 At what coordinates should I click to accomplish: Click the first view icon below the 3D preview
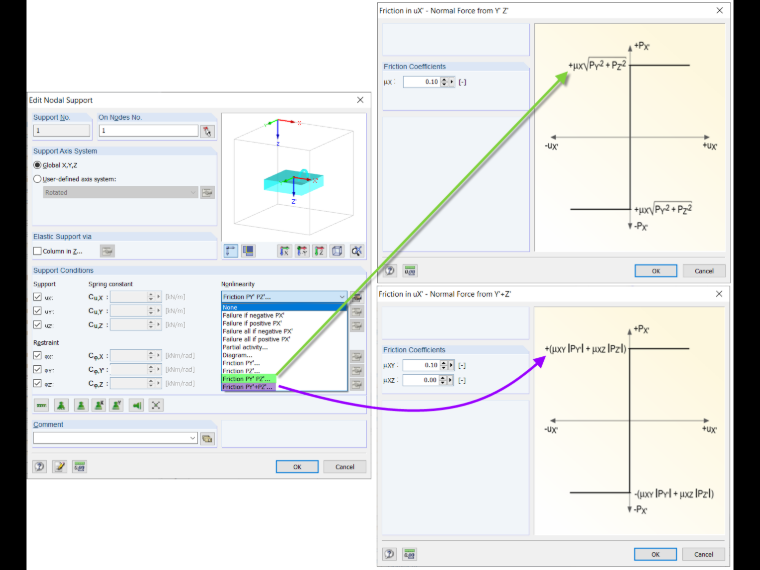tap(231, 251)
